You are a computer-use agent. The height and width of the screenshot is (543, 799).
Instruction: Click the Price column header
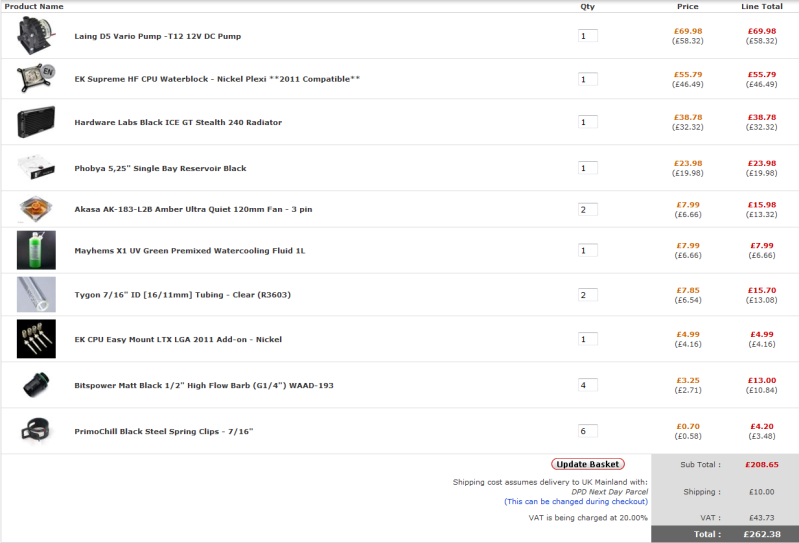click(x=687, y=7)
